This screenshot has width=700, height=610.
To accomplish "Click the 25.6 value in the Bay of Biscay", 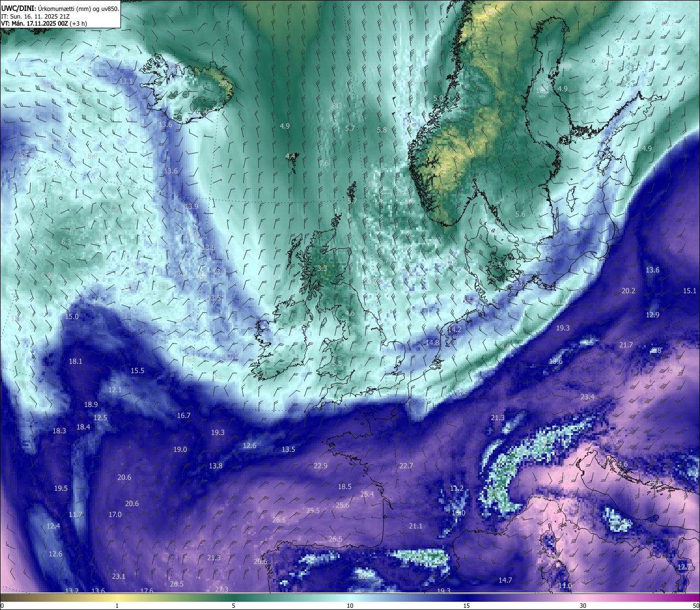I will point(342,505).
